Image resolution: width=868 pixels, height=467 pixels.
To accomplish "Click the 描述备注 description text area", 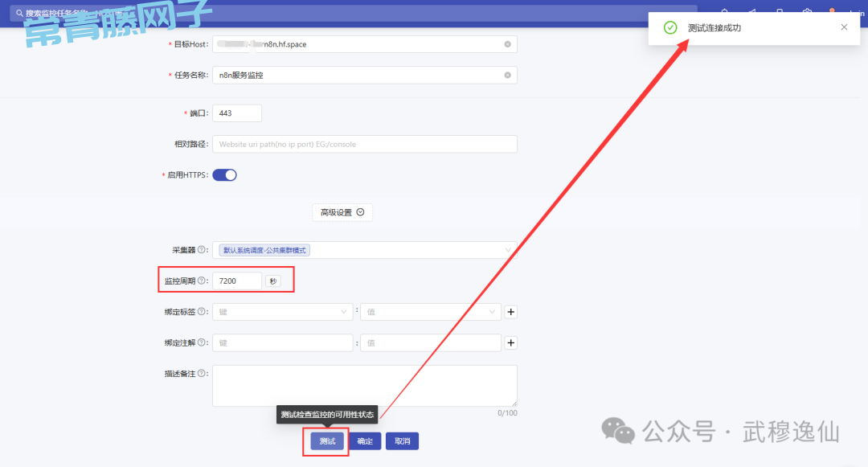I will coord(364,386).
